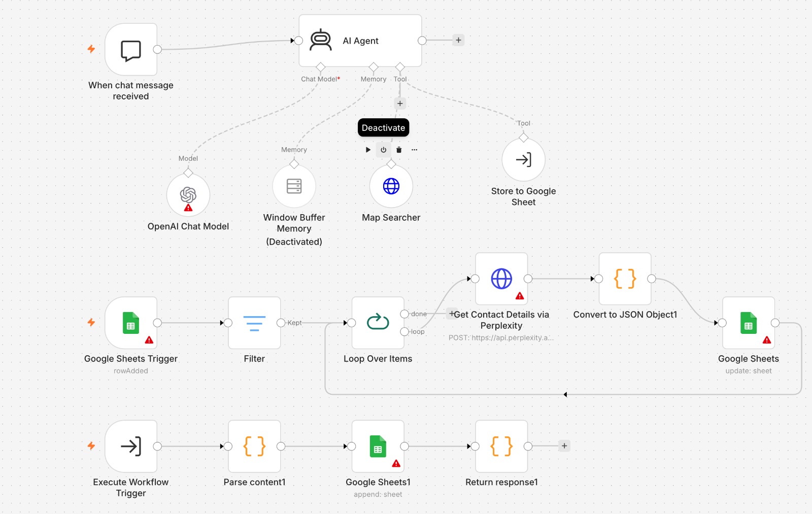Select the Convert to JSON Object1 node
The width and height of the screenshot is (812, 514).
(625, 279)
